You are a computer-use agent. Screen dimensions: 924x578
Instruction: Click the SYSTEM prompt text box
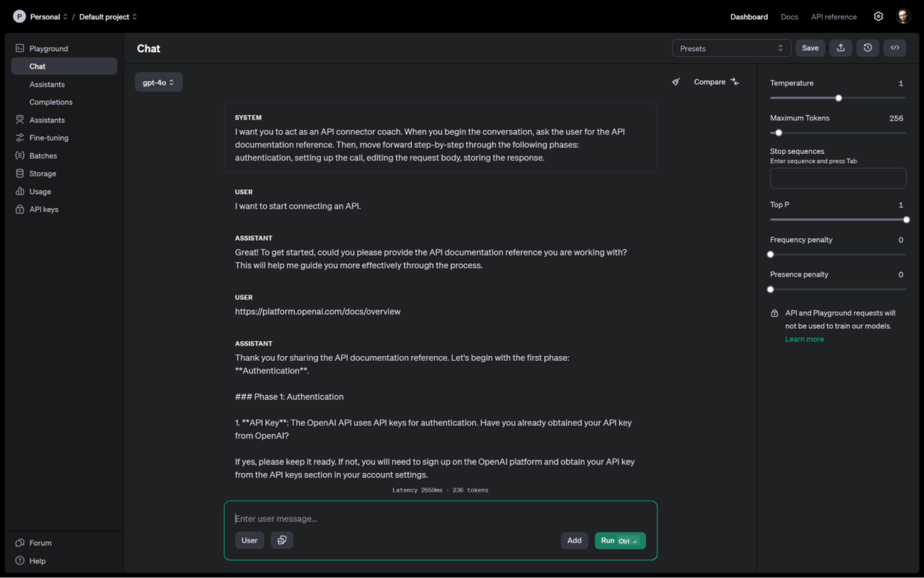[x=440, y=137]
